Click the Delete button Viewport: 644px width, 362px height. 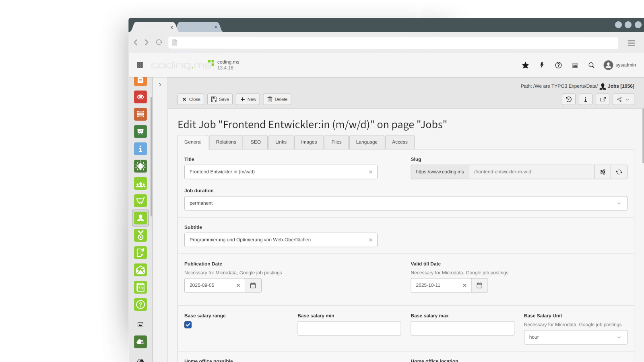[277, 99]
